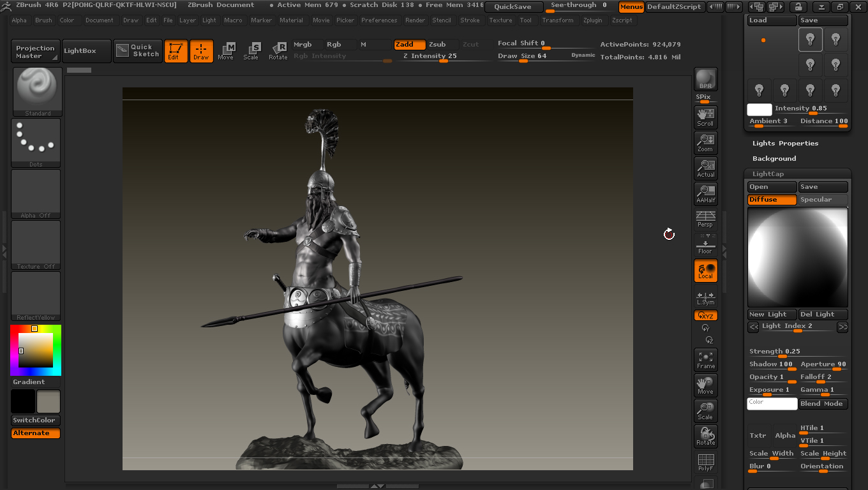Open Projection Master
This screenshot has width=868, height=490.
pyautogui.click(x=36, y=52)
